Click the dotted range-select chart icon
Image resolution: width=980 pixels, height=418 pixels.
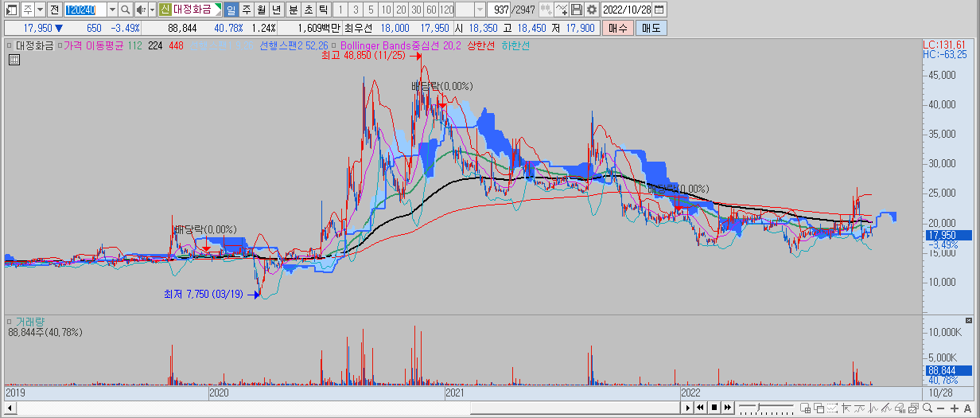(832, 408)
